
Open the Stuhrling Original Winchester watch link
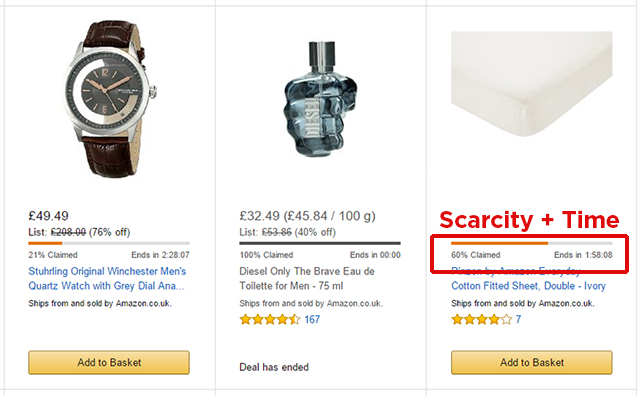(x=107, y=278)
